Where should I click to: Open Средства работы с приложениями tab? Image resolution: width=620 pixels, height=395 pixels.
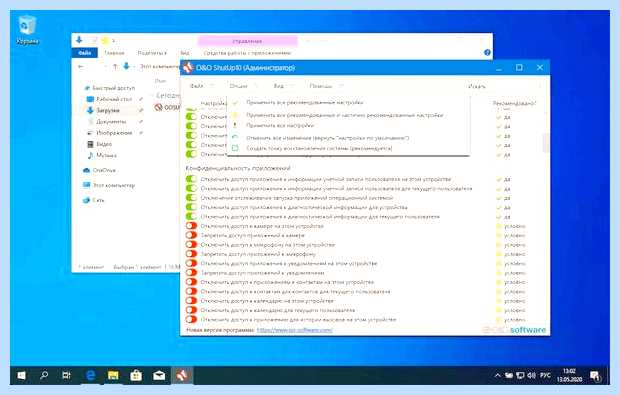coord(247,53)
